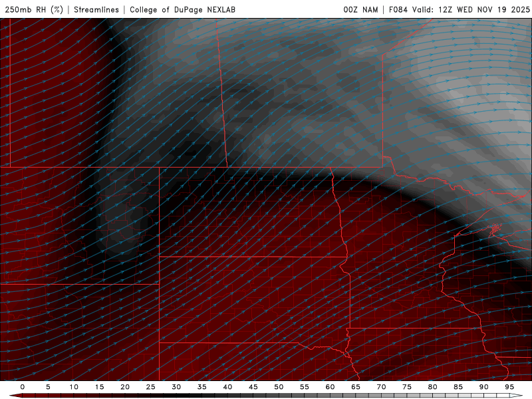Click the colorbar label "25"
Viewport: 532px width, 399px height.
click(151, 387)
